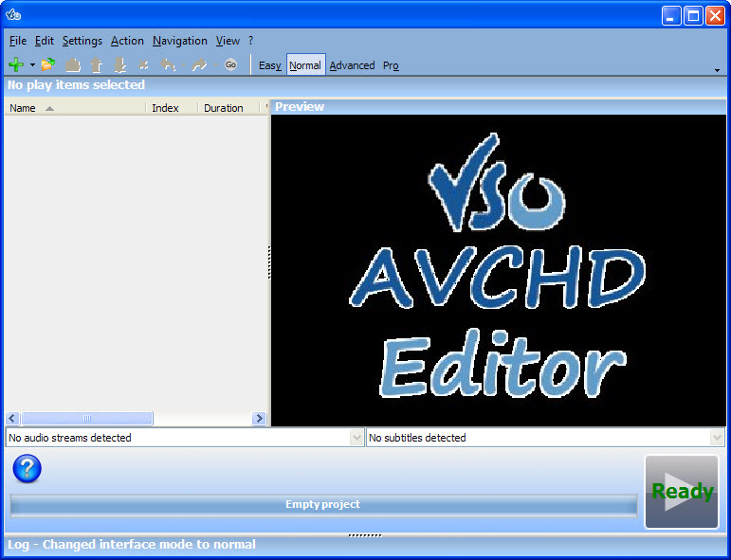The width and height of the screenshot is (731, 560).
Task: Open the undo history dropdown arrow
Action: 183,64
